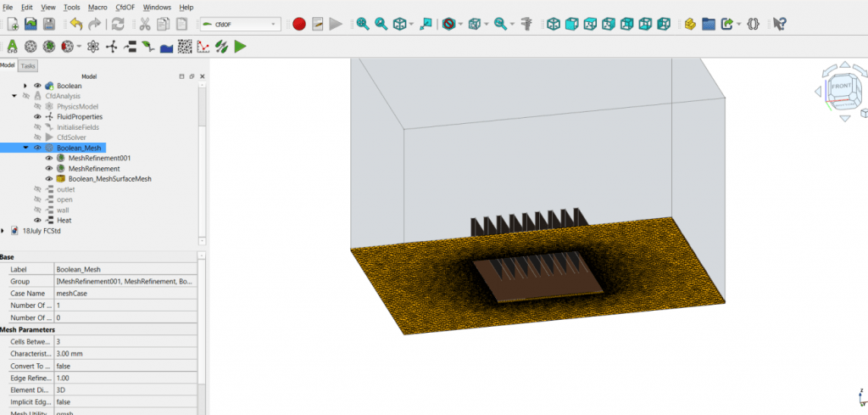Open the measure distance caliper tool

tap(526, 24)
